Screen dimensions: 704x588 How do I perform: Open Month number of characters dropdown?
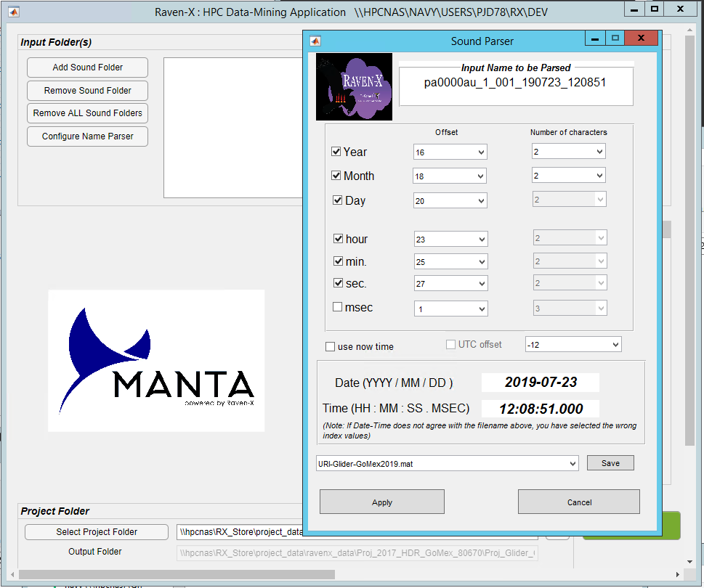pos(568,176)
